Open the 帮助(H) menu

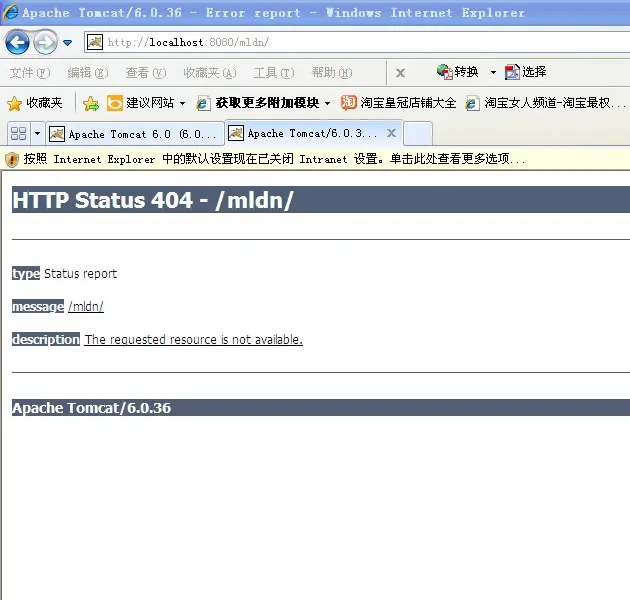332,73
